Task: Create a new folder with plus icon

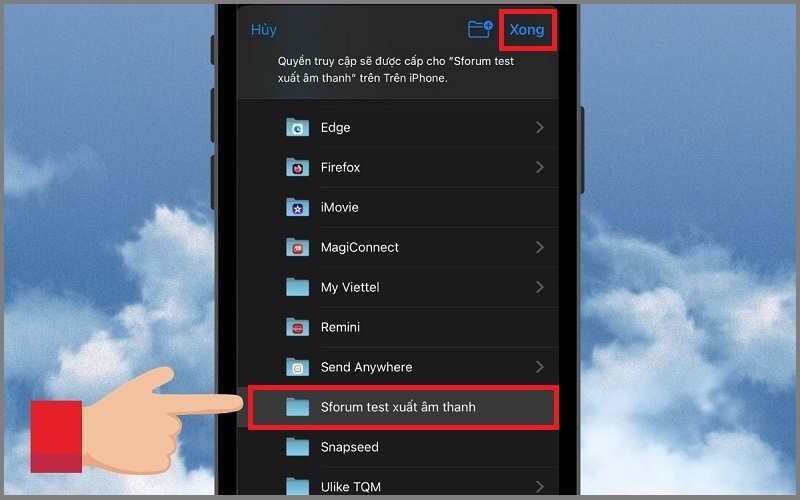Action: coord(480,29)
